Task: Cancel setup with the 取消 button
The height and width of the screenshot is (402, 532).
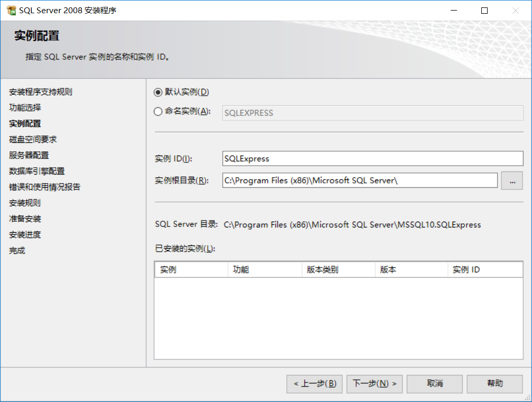Action: click(435, 384)
